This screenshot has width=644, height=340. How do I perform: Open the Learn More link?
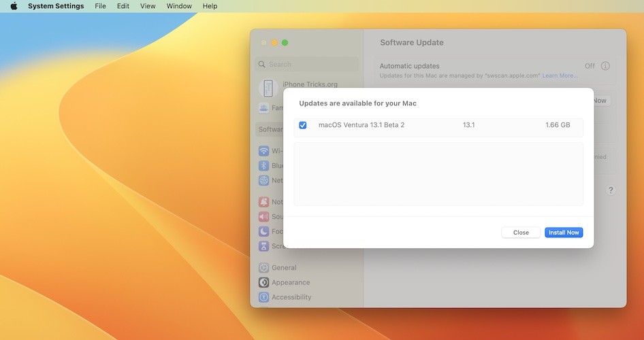(x=560, y=75)
